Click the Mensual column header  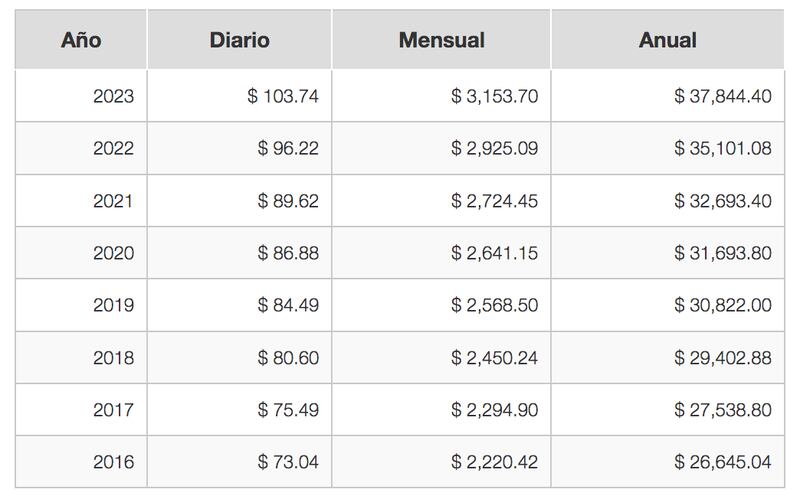(x=441, y=40)
